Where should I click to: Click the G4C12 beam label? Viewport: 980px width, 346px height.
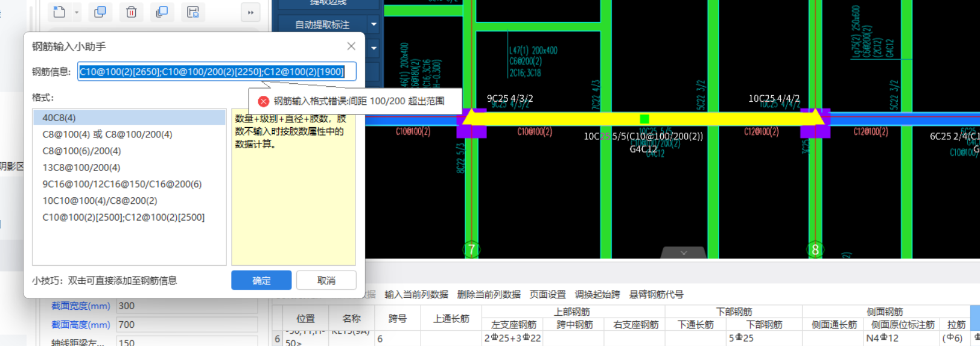pyautogui.click(x=643, y=149)
